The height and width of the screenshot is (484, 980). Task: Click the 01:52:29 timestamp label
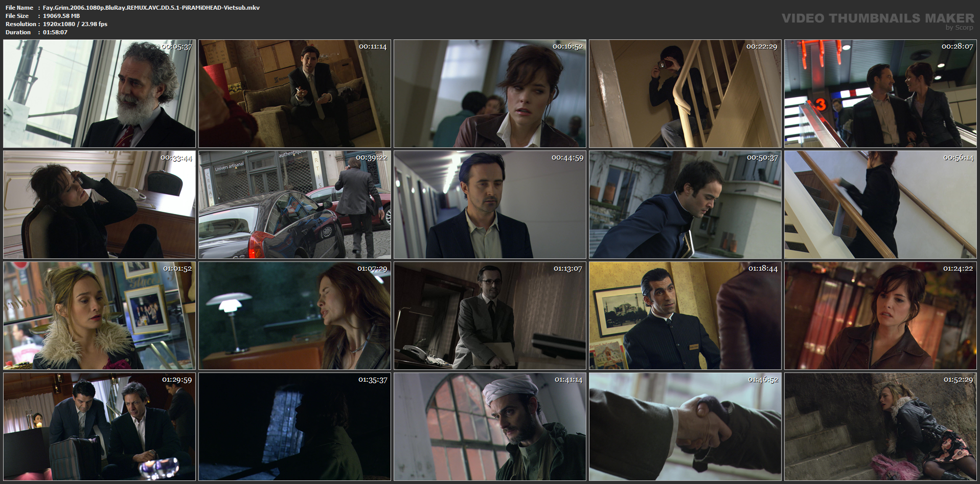click(x=958, y=380)
